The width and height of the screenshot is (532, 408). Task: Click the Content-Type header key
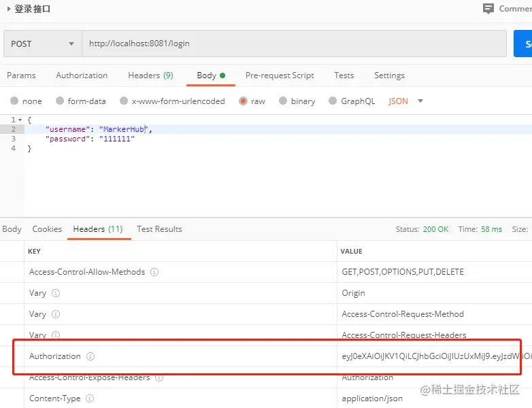pos(55,398)
